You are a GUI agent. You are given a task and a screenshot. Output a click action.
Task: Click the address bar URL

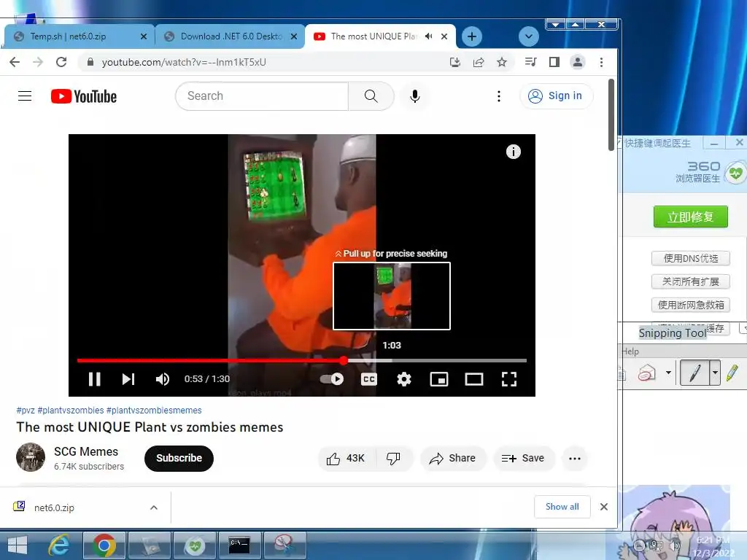(184, 62)
